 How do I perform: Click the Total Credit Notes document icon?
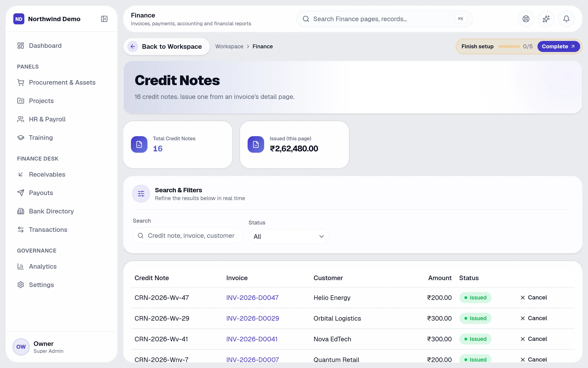(139, 144)
